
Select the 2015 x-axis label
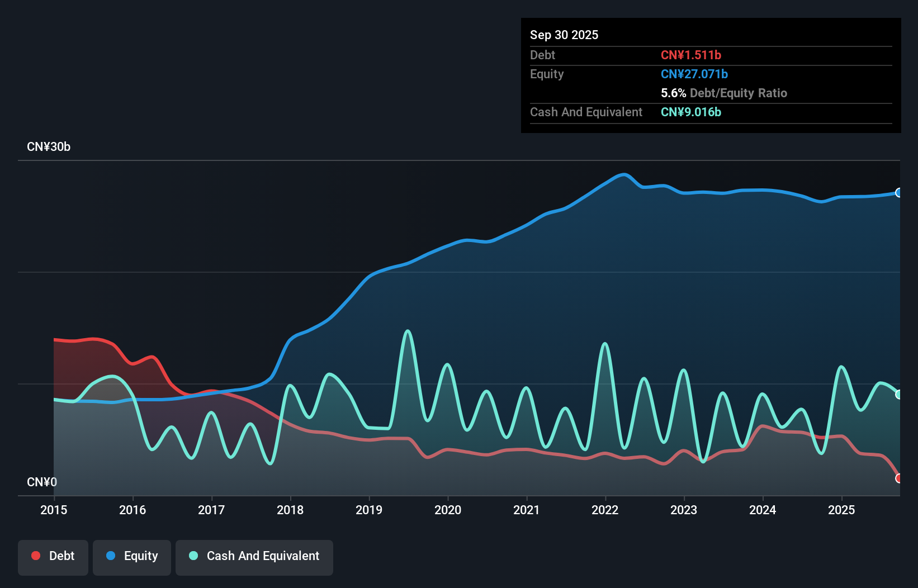pos(54,510)
